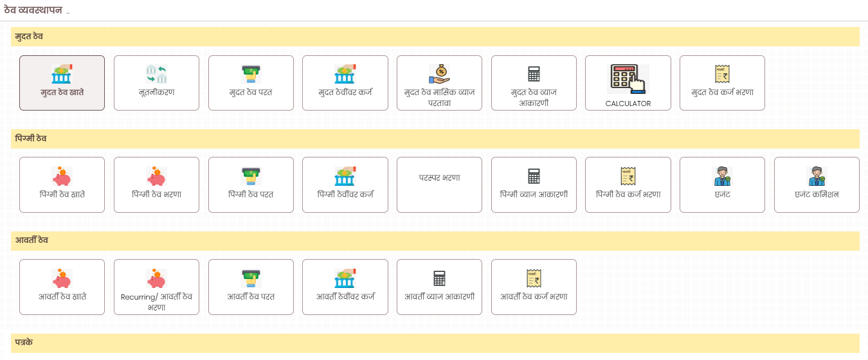Open the CALCULATOR tile
868x360 pixels.
pyautogui.click(x=628, y=82)
